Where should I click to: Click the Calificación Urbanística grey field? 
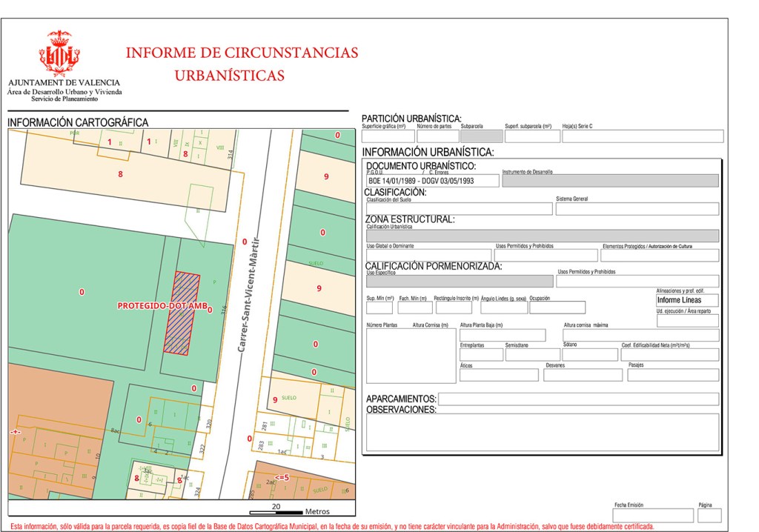[542, 236]
